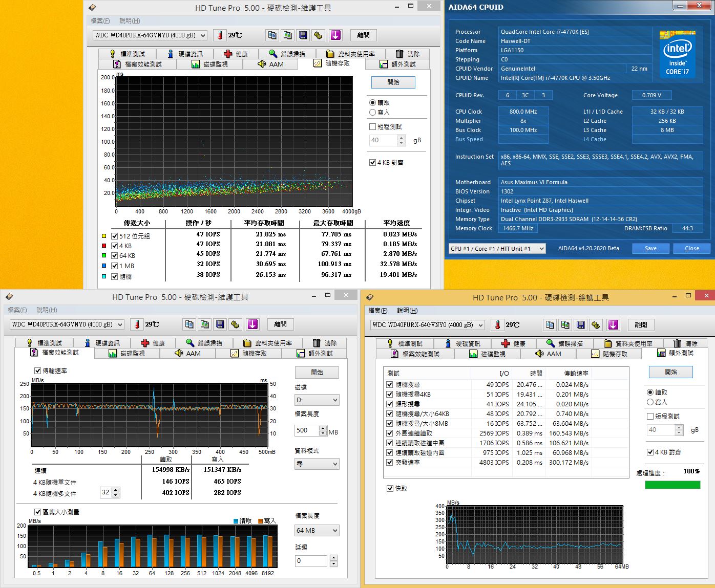This screenshot has height=588, width=715.
Task: Click HD Tune title bar icon of top window
Action: click(x=92, y=8)
